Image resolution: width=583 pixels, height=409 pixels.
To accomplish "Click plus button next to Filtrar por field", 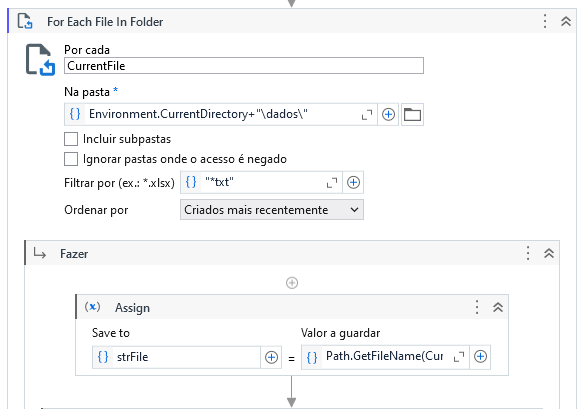I will (x=353, y=182).
